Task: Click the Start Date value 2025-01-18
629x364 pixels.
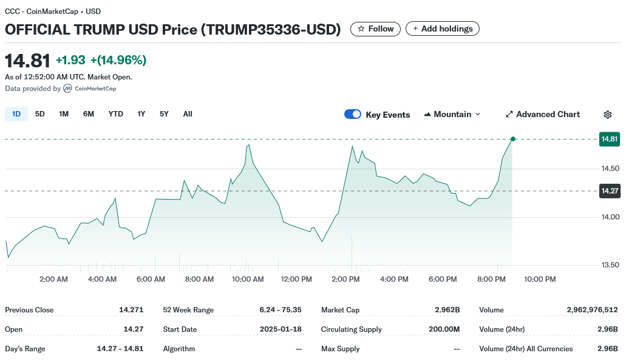Action: coord(280,329)
